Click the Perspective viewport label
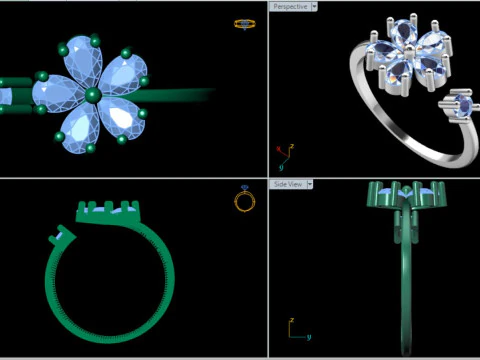Image resolution: width=480 pixels, height=360 pixels. click(x=290, y=7)
